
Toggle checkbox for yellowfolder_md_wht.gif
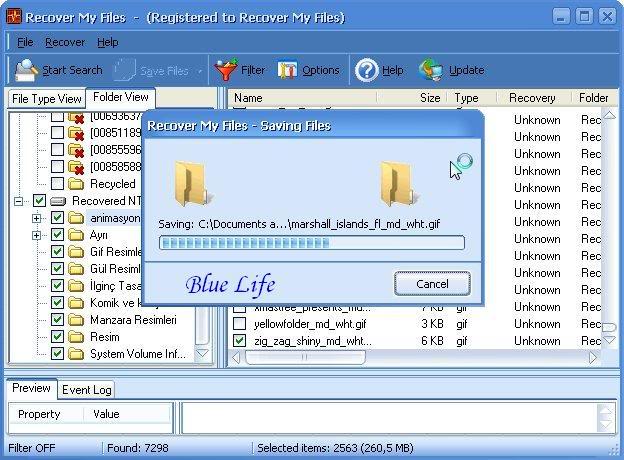click(240, 324)
